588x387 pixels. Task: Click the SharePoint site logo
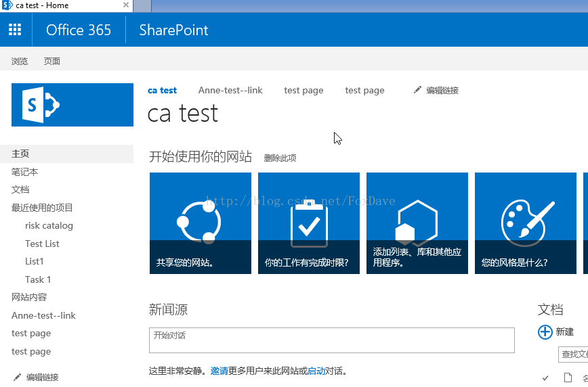coord(72,105)
